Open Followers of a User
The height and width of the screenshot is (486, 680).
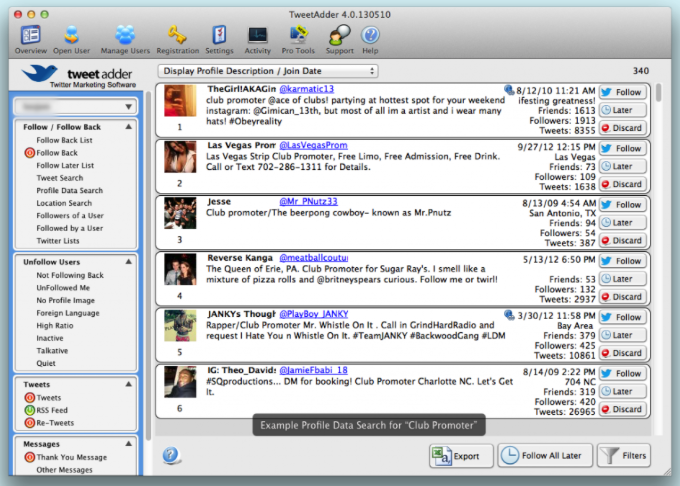pyautogui.click(x=70, y=215)
